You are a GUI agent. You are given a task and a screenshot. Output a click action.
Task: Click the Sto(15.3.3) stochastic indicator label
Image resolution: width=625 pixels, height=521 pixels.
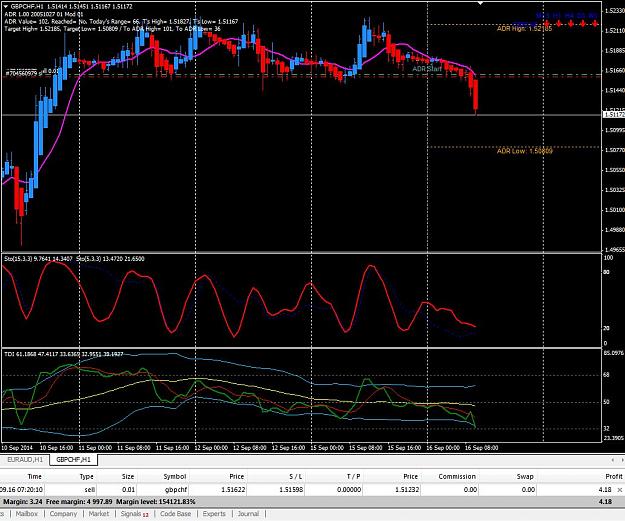38,259
